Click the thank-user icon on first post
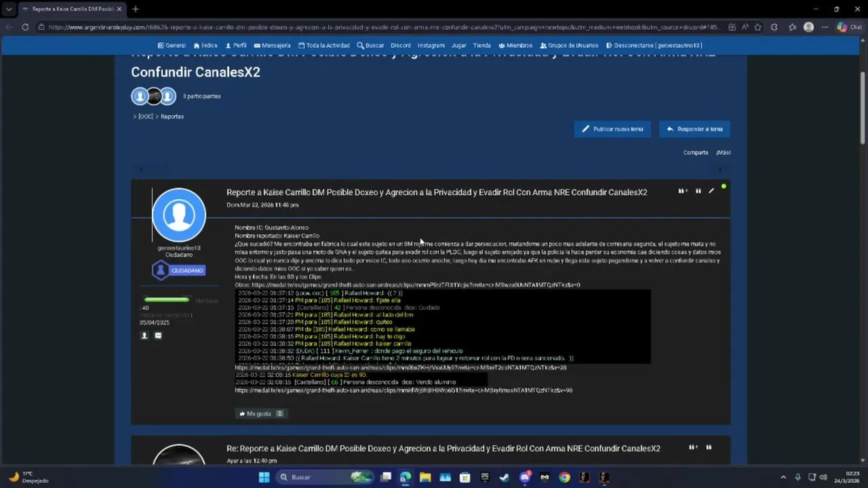Image resolution: width=868 pixels, height=488 pixels. 683,191
